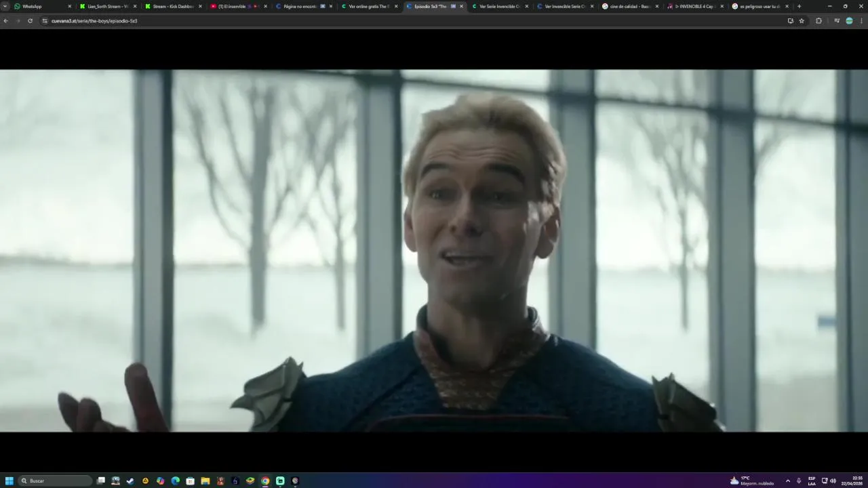Image resolution: width=868 pixels, height=488 pixels.
Task: Reload the cuevana3 page
Action: [30, 21]
